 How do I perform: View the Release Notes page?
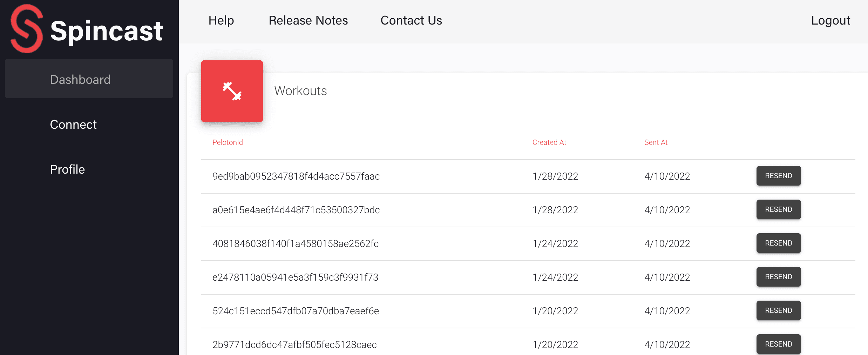click(308, 20)
